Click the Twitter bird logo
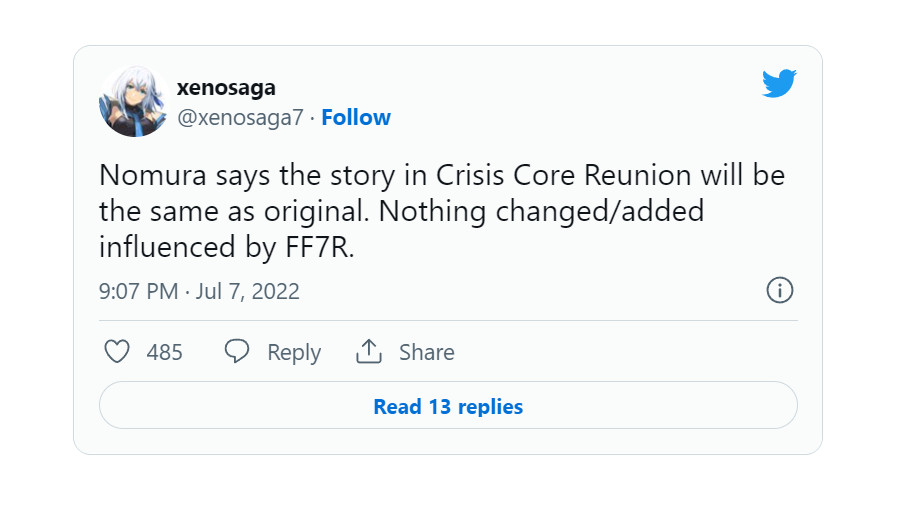This screenshot has height=509, width=912. pyautogui.click(x=779, y=84)
